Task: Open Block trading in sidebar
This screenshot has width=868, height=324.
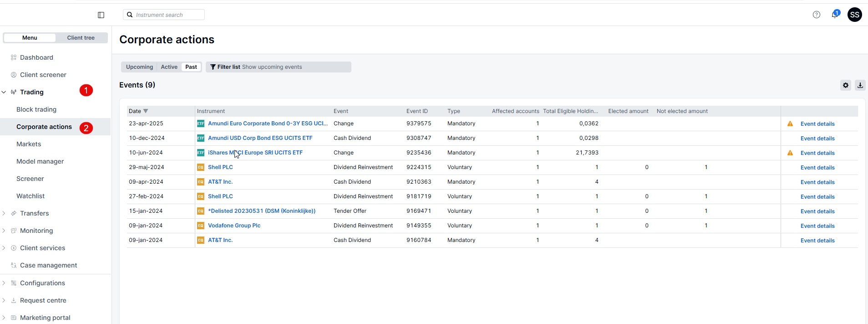Action: (36, 109)
